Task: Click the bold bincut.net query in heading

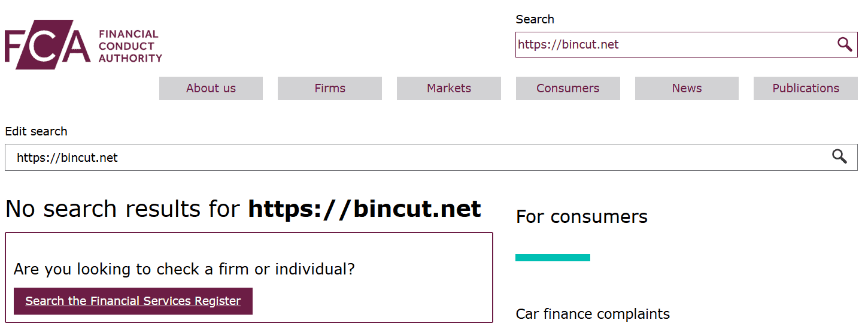Action: 365,209
